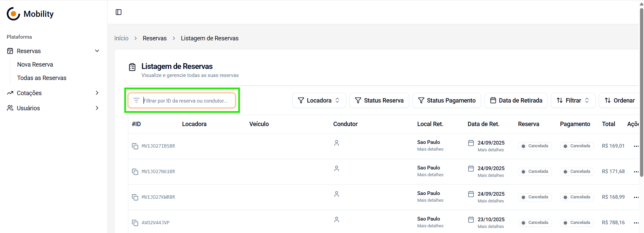Click the Data de Retirada button

click(516, 101)
